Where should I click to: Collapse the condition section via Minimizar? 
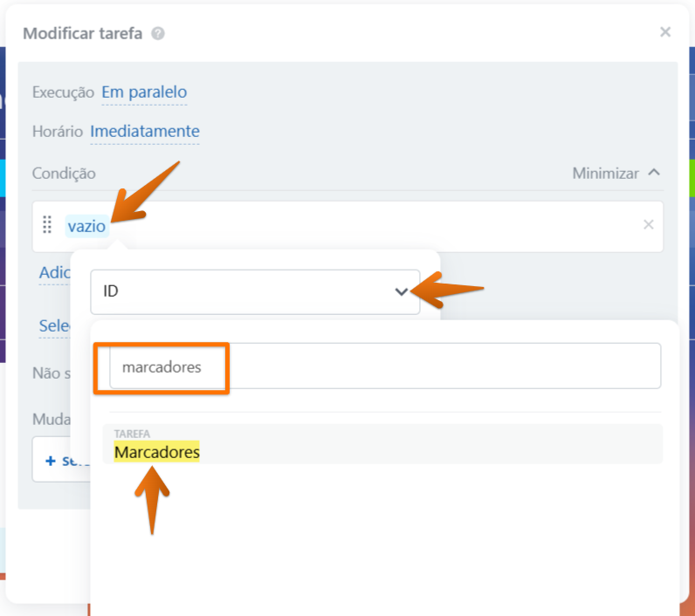(605, 173)
